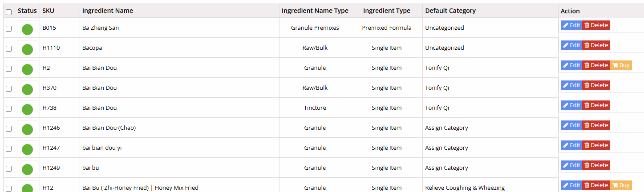Buy the H2 Bai Bian Dou granule
Image resolution: width=644 pixels, height=192 pixels.
(x=621, y=65)
